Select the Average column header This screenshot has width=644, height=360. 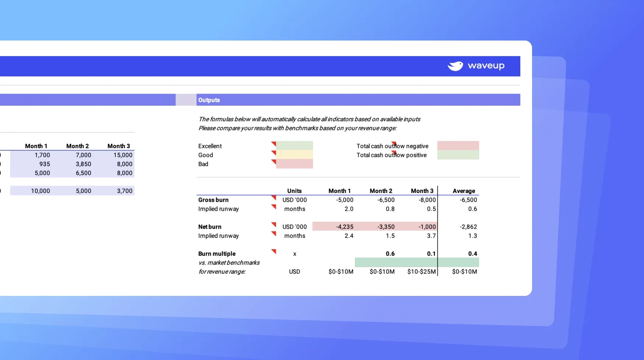pyautogui.click(x=464, y=191)
